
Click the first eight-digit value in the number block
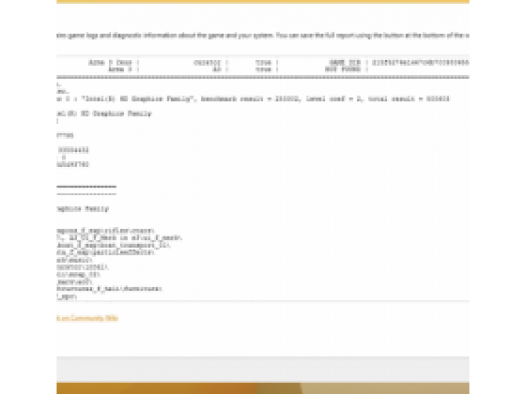point(73,150)
